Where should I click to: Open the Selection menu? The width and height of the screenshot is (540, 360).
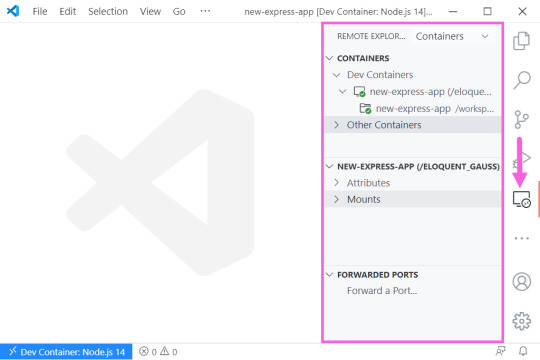pyautogui.click(x=108, y=11)
